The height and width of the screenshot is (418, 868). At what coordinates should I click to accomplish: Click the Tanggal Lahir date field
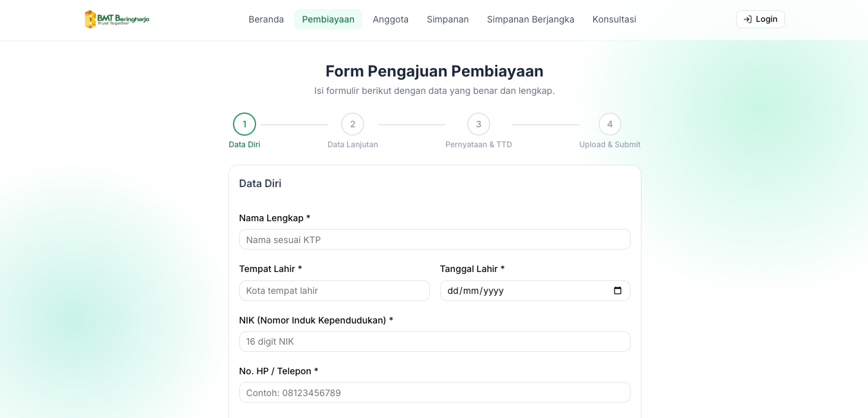pyautogui.click(x=535, y=291)
